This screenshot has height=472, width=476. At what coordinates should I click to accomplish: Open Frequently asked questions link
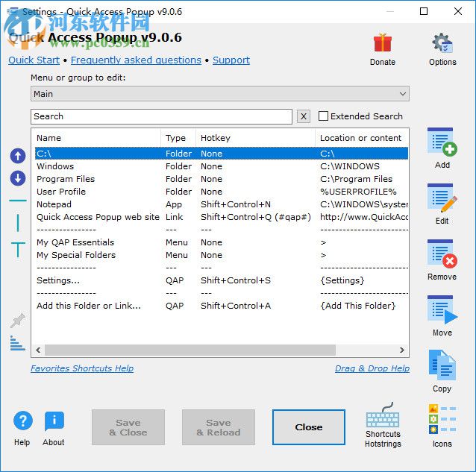[136, 60]
